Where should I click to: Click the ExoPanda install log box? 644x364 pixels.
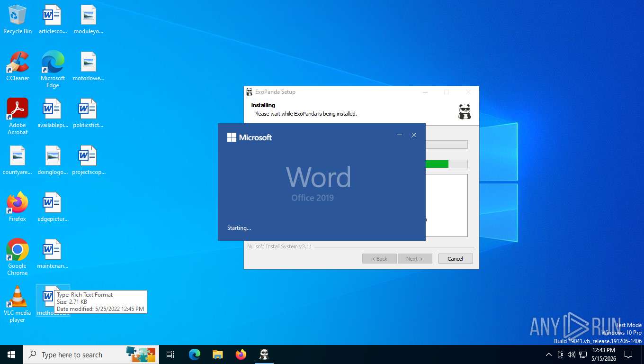(447, 205)
